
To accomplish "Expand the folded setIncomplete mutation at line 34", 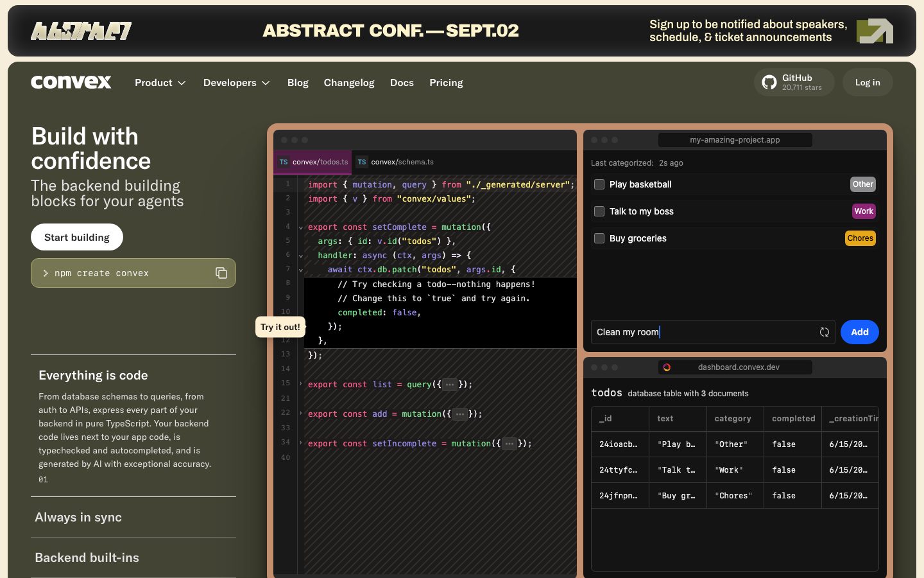I will click(300, 442).
